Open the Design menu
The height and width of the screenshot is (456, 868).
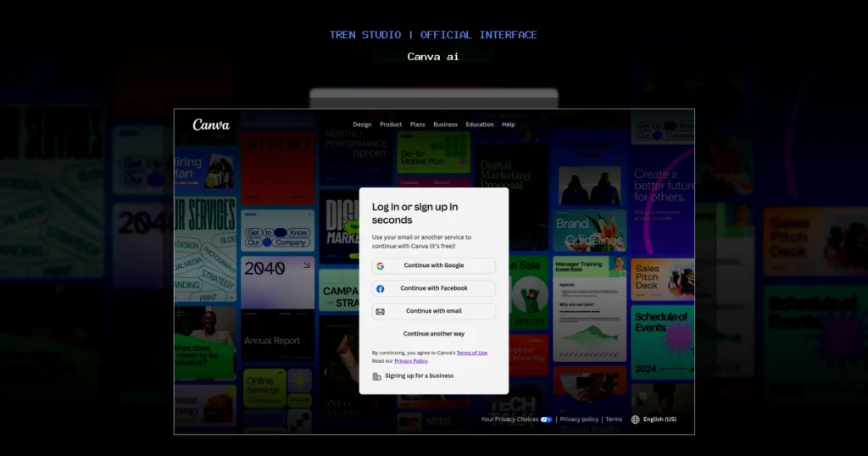(x=362, y=125)
